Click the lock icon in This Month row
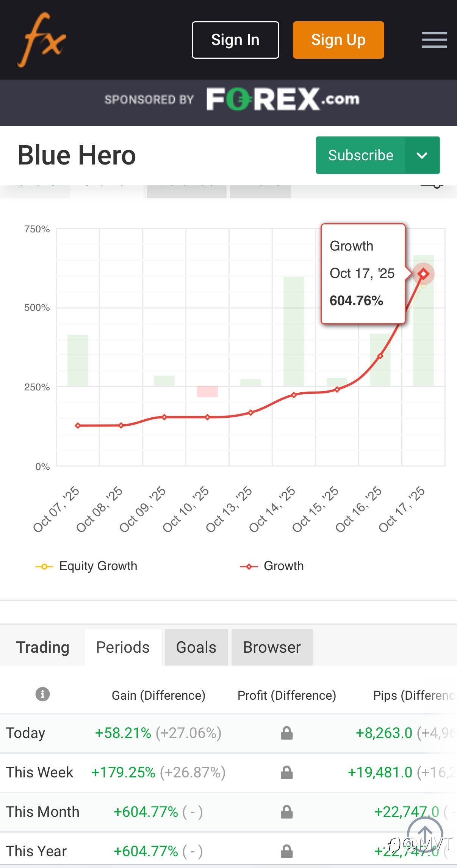 (286, 812)
